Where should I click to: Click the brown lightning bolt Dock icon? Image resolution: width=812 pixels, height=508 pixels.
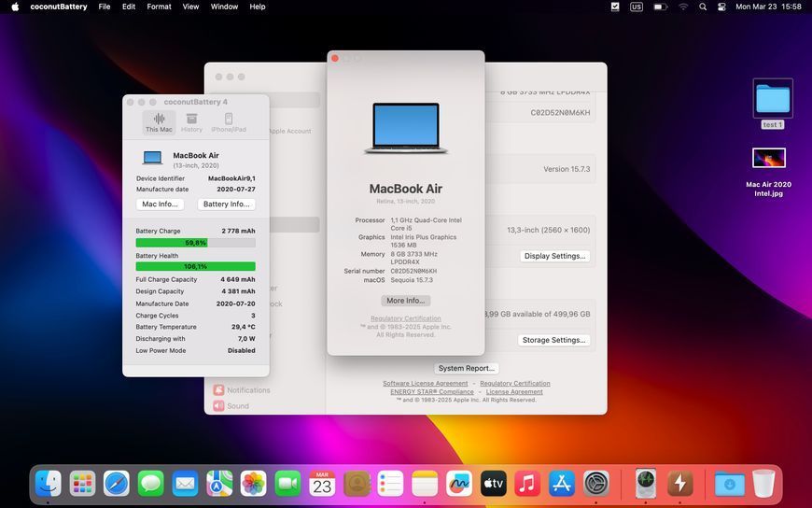coord(680,484)
